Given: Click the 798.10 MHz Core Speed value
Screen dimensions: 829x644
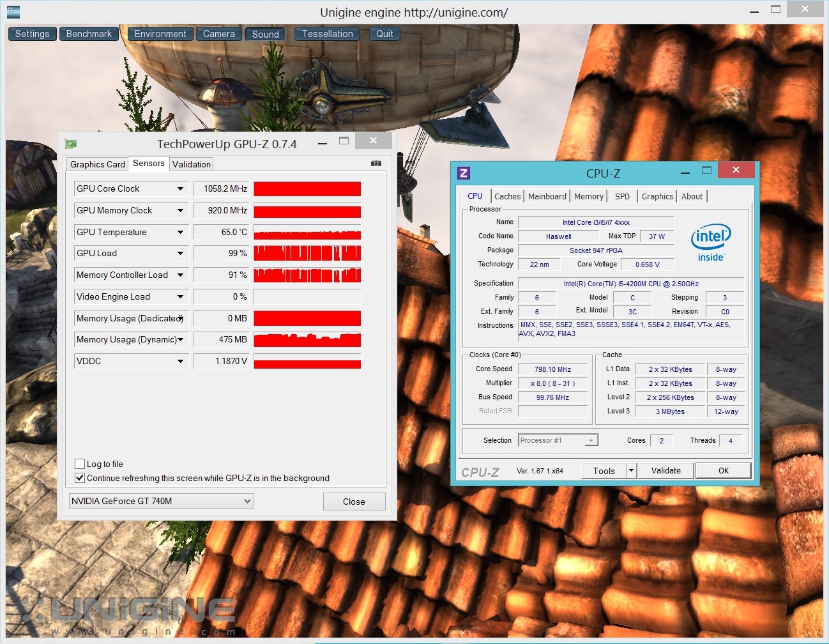Looking at the screenshot, I should 553,369.
